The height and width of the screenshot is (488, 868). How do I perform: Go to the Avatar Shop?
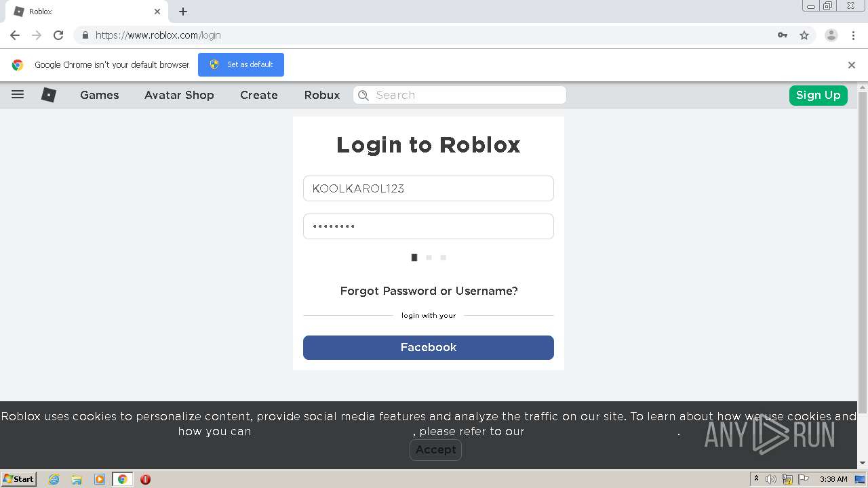click(x=179, y=95)
